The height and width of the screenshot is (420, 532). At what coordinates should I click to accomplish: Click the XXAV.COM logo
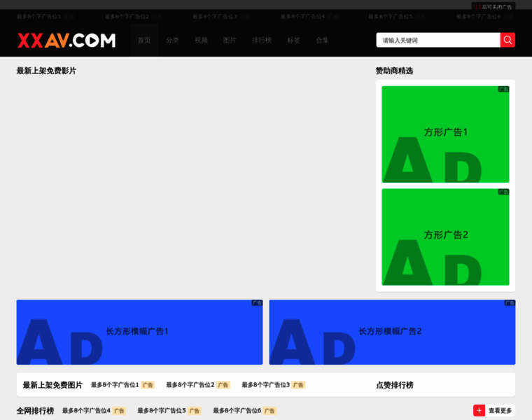66,41
